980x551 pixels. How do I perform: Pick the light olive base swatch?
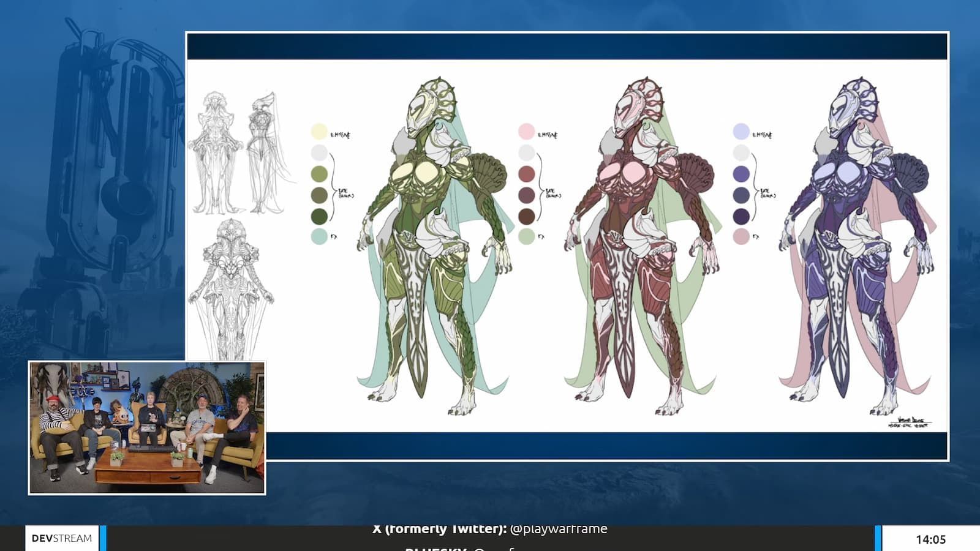pos(319,174)
